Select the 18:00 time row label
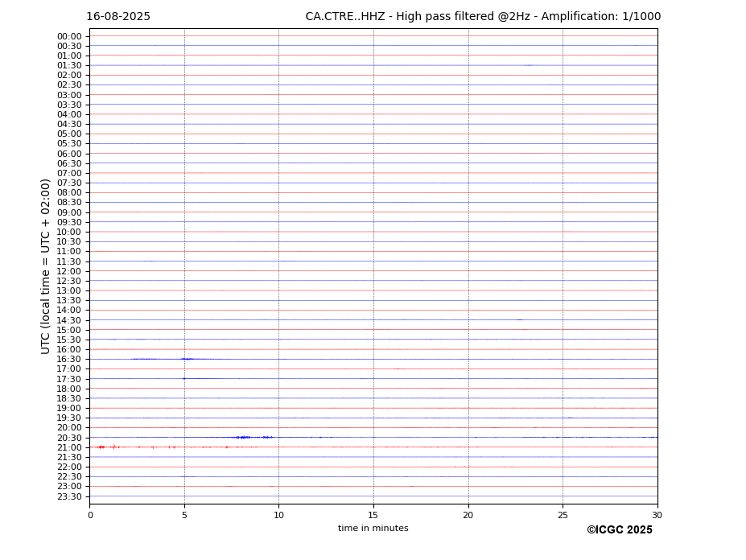The width and height of the screenshot is (746, 560). tap(69, 389)
